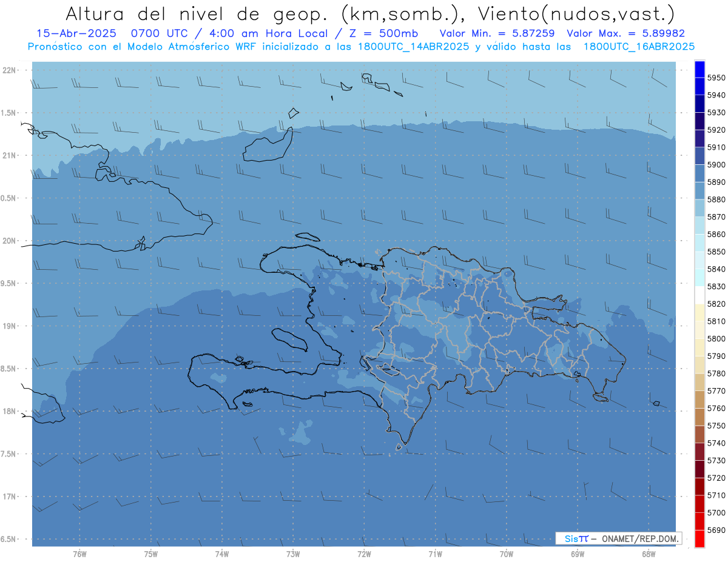Image resolution: width=728 pixels, height=562 pixels.
Task: Click the '22N' latitude label
Action: click(x=8, y=70)
